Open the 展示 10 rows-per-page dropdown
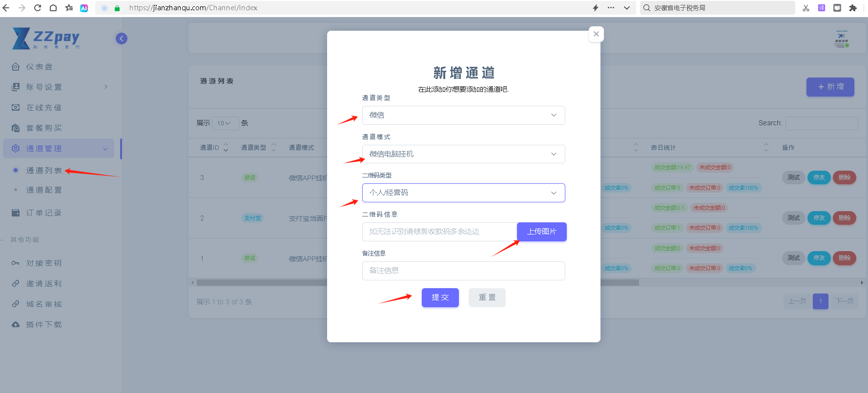 coord(225,123)
